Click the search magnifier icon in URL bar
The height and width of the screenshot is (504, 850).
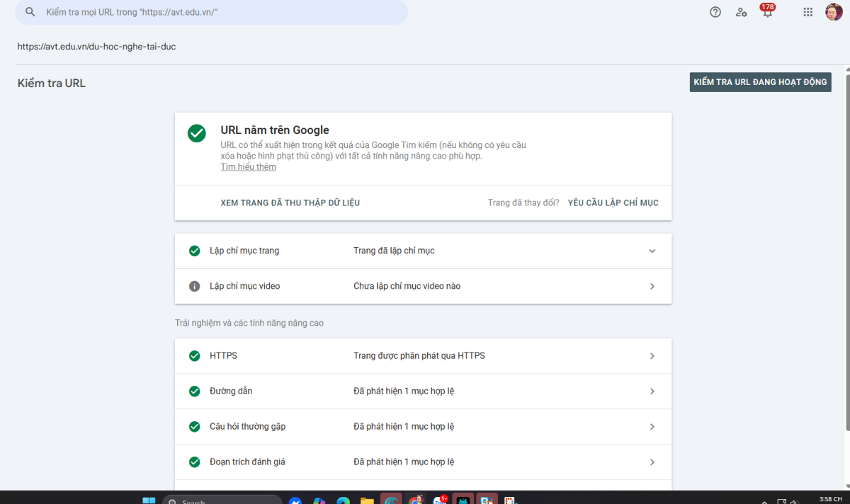coord(30,12)
